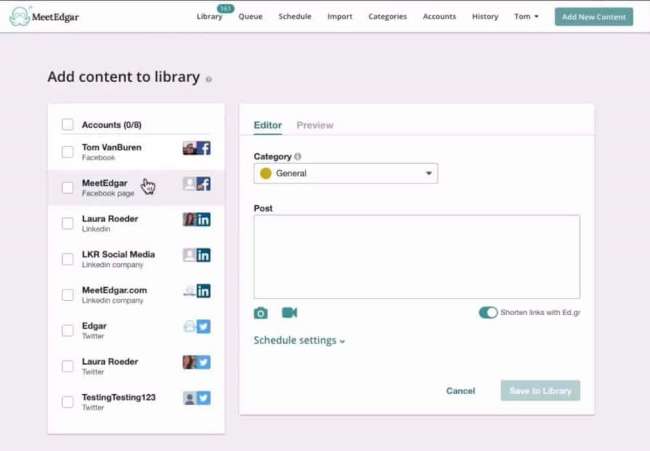Check MeetEdgar Facebook page account
Screen dimensions: 650x451
click(x=67, y=187)
